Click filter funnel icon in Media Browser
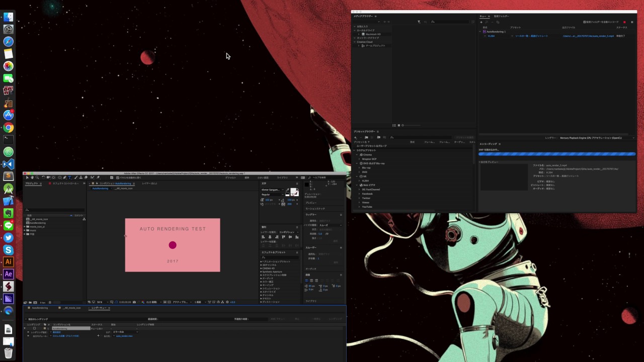The width and height of the screenshot is (644, 362). pyautogui.click(x=419, y=22)
